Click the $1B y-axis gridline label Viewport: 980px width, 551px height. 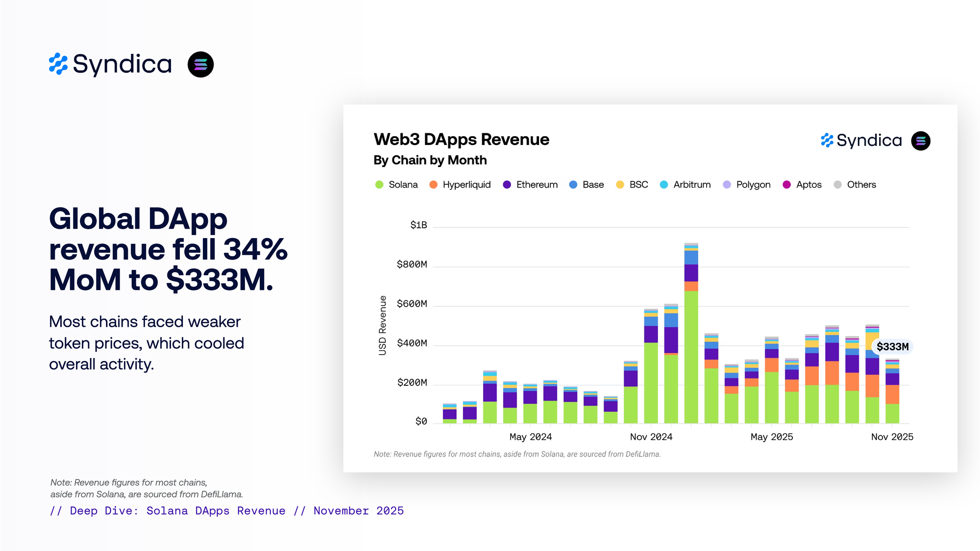click(418, 225)
